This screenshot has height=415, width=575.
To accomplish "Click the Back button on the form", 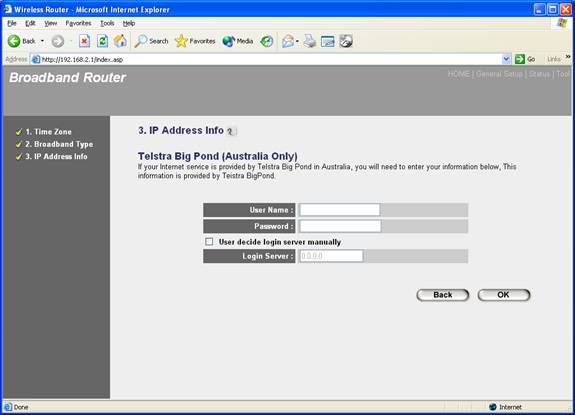I will click(x=443, y=295).
